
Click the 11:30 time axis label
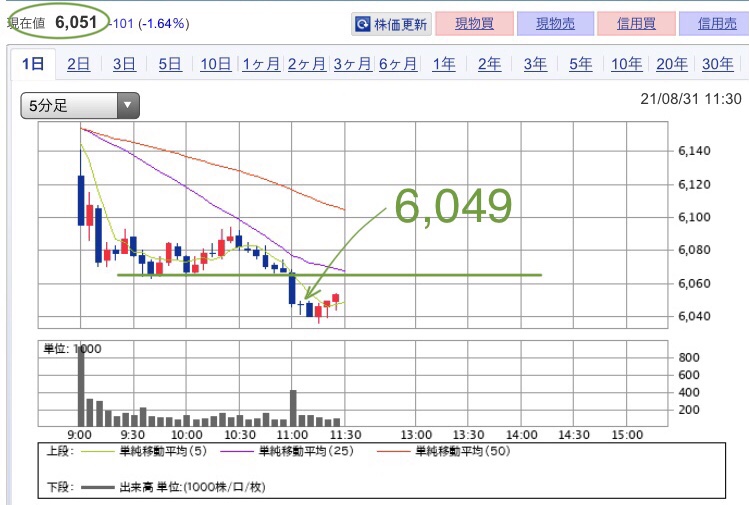(345, 435)
